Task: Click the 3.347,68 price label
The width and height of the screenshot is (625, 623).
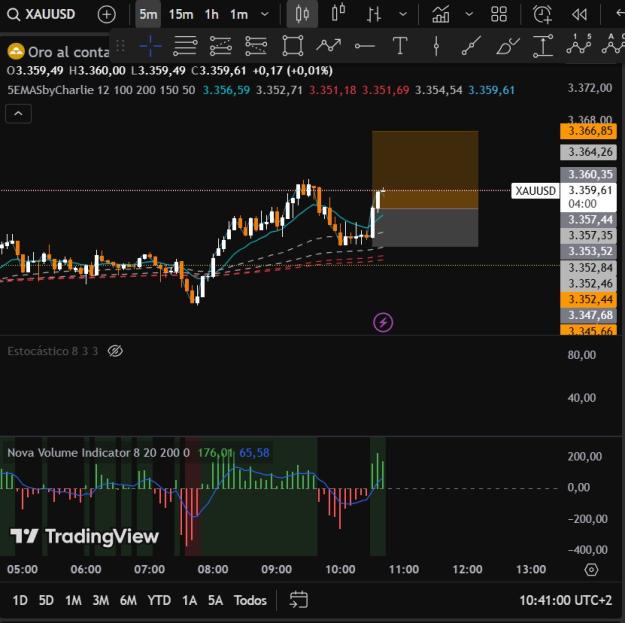Action: tap(589, 315)
